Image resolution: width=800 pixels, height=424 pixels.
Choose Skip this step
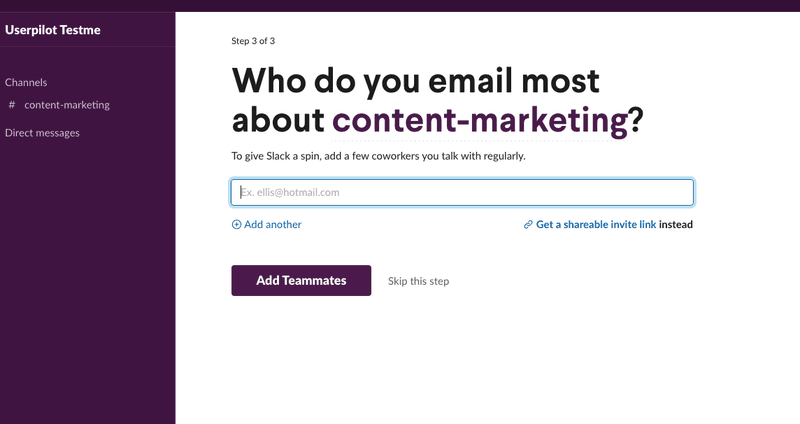pos(418,281)
